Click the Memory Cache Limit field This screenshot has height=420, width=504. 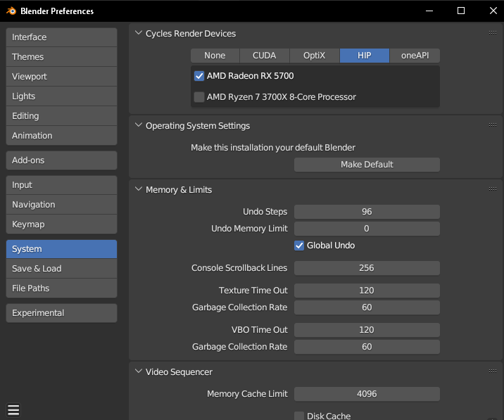click(367, 394)
